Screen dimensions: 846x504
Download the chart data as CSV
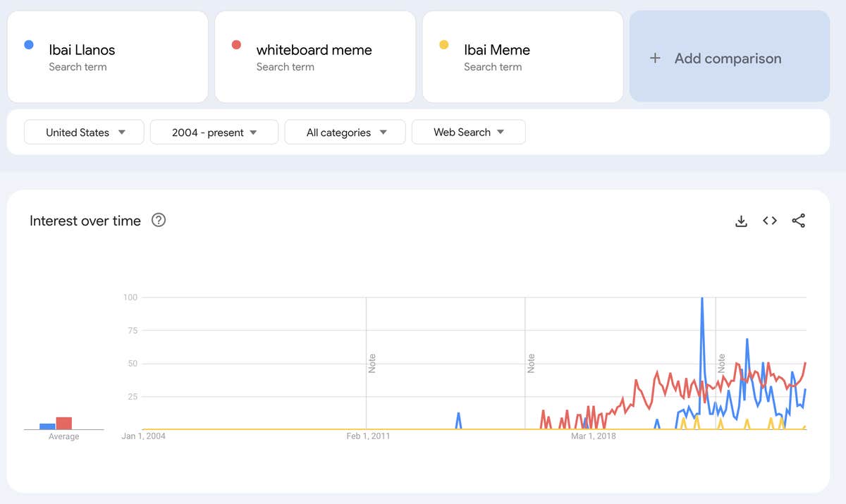click(x=741, y=221)
